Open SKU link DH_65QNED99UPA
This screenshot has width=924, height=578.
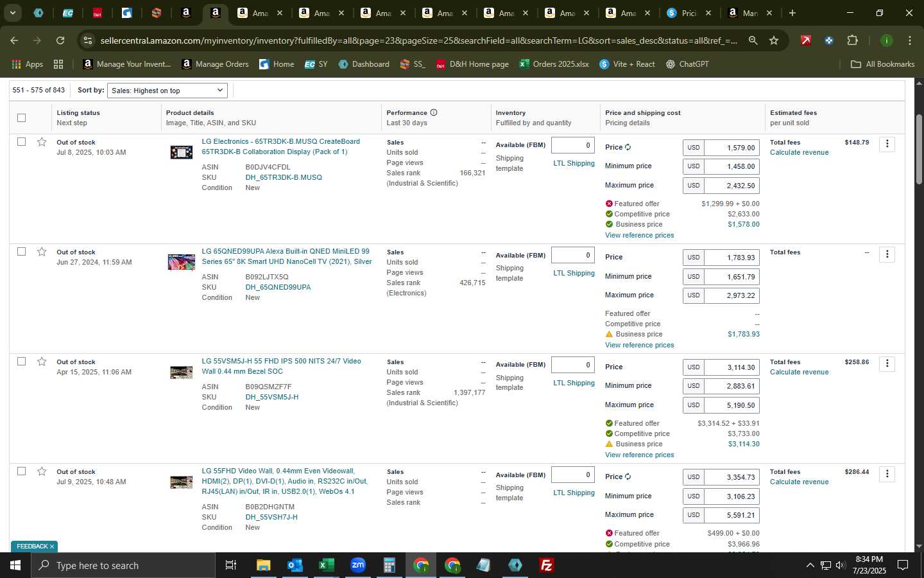(278, 287)
